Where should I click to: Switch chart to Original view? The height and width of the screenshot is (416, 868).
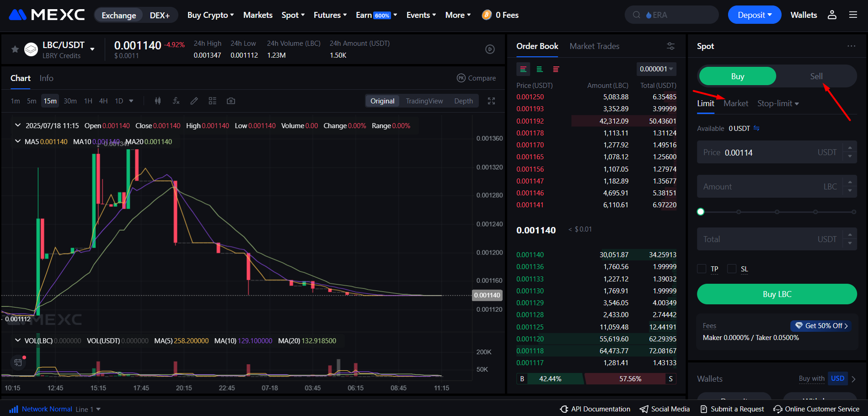pyautogui.click(x=382, y=101)
